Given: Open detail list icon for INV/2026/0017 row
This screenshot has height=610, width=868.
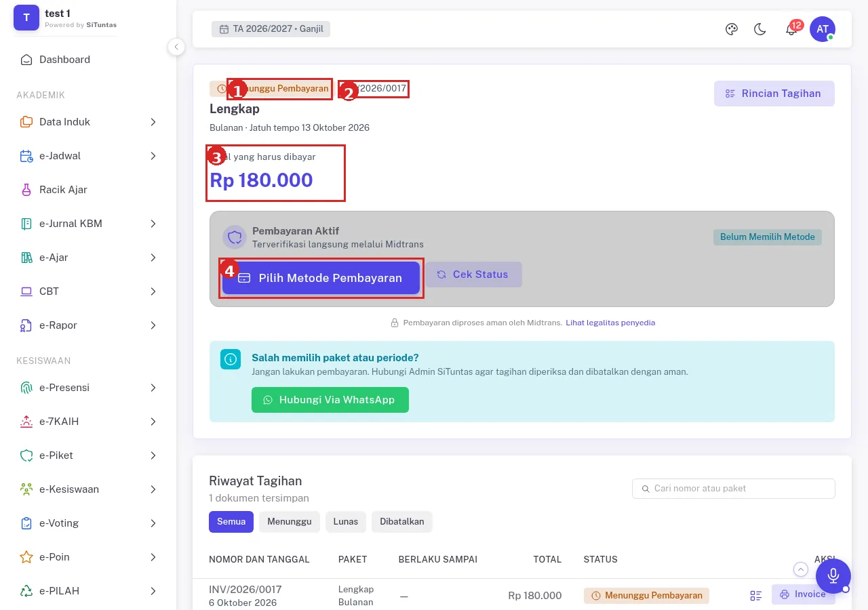Looking at the screenshot, I should coord(756,595).
